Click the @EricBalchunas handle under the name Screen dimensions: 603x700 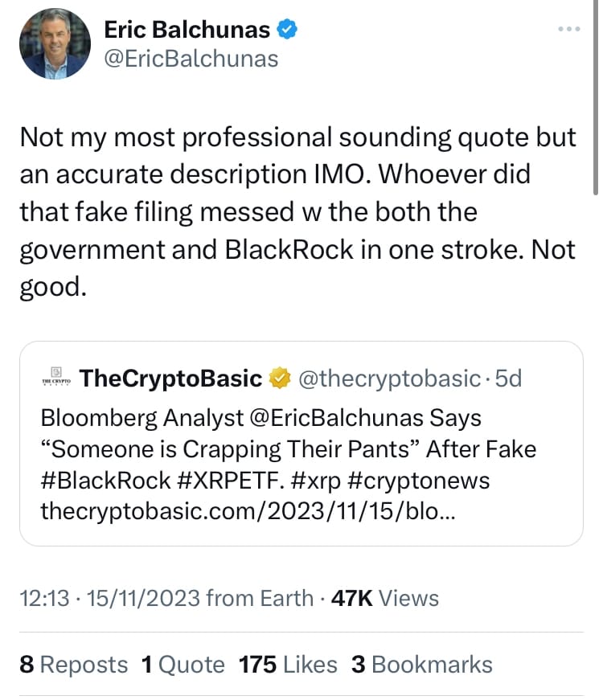pyautogui.click(x=191, y=59)
